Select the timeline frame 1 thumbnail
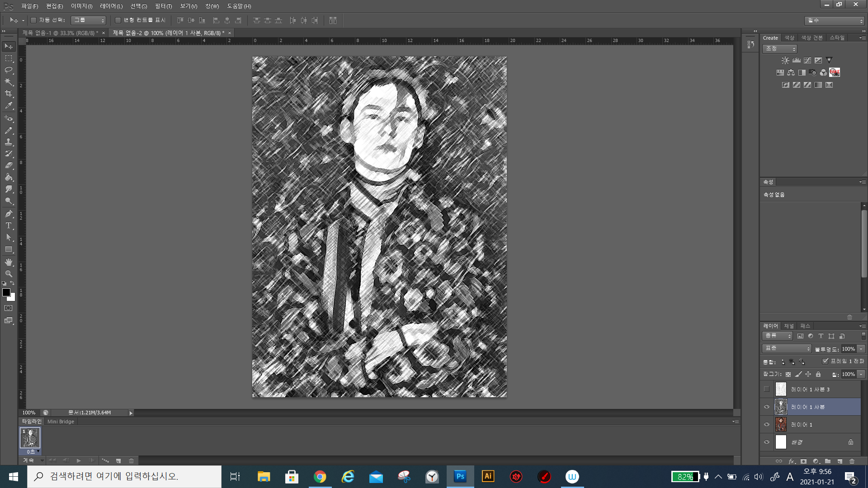 [30, 438]
